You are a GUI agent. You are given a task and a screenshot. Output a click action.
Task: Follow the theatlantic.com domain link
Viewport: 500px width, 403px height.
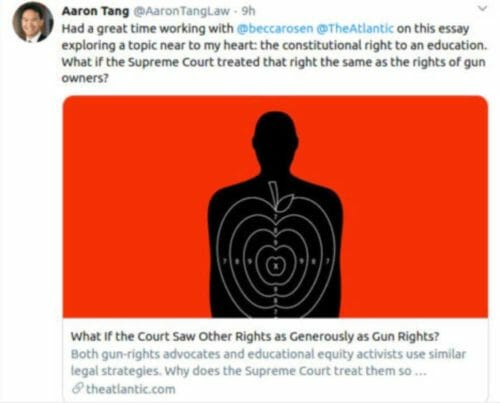point(131,389)
